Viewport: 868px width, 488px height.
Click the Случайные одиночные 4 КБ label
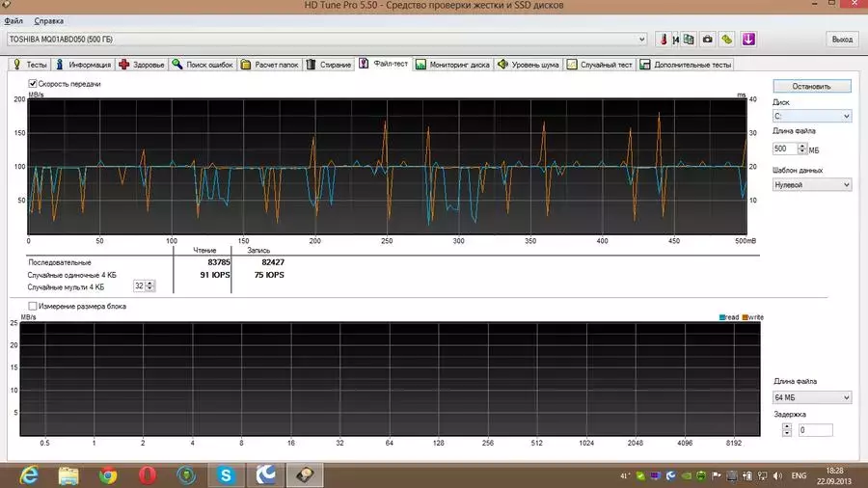click(72, 275)
